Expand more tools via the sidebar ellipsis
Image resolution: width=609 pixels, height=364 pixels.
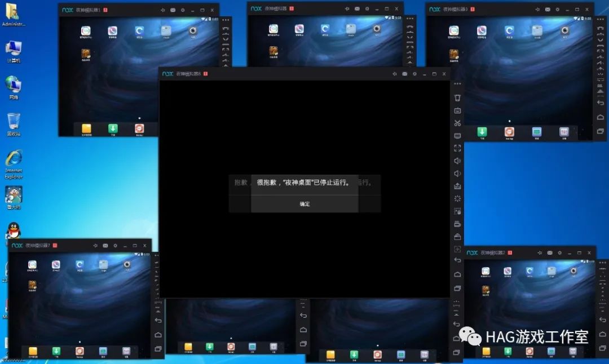click(457, 85)
